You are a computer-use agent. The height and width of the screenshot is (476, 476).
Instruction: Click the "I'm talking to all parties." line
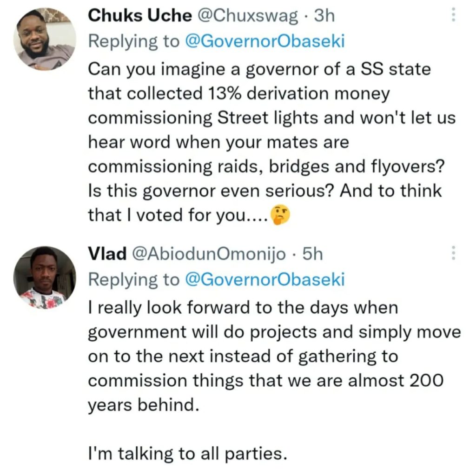click(185, 453)
